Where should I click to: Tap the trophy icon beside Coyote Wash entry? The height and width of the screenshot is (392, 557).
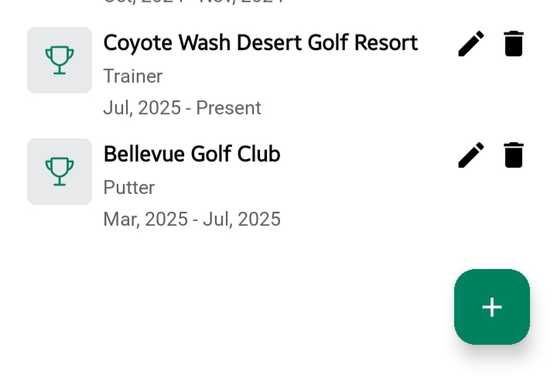pyautogui.click(x=60, y=60)
